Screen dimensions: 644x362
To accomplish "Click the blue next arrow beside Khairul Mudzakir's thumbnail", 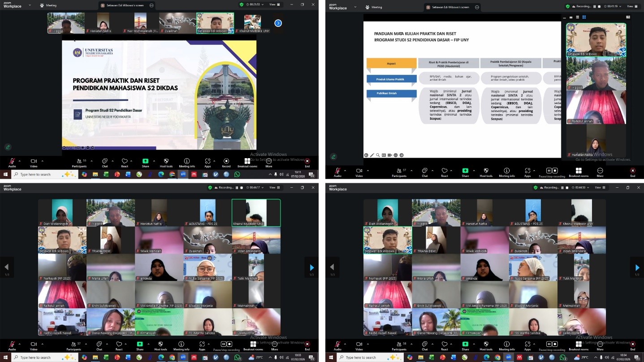I will coord(278,23).
